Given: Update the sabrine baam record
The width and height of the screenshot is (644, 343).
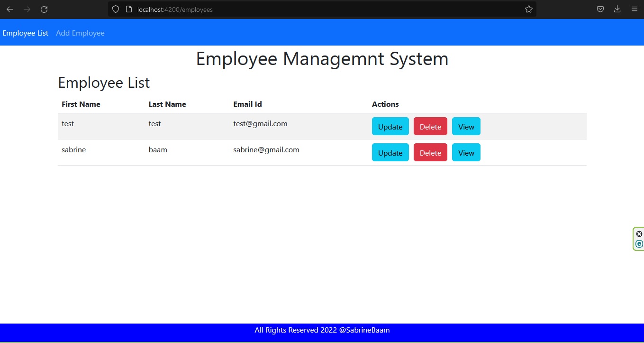Looking at the screenshot, I should coord(390,153).
